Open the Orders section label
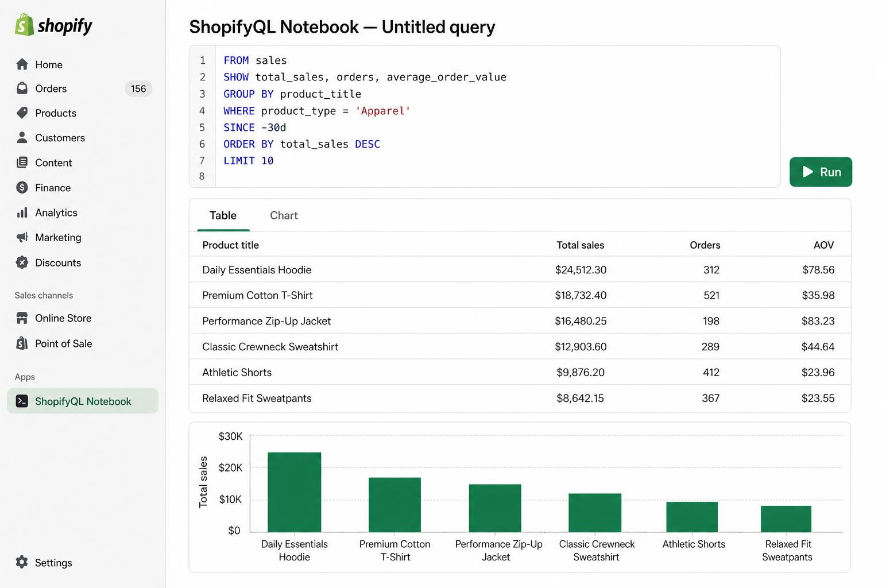This screenshot has width=882, height=588. pos(51,89)
